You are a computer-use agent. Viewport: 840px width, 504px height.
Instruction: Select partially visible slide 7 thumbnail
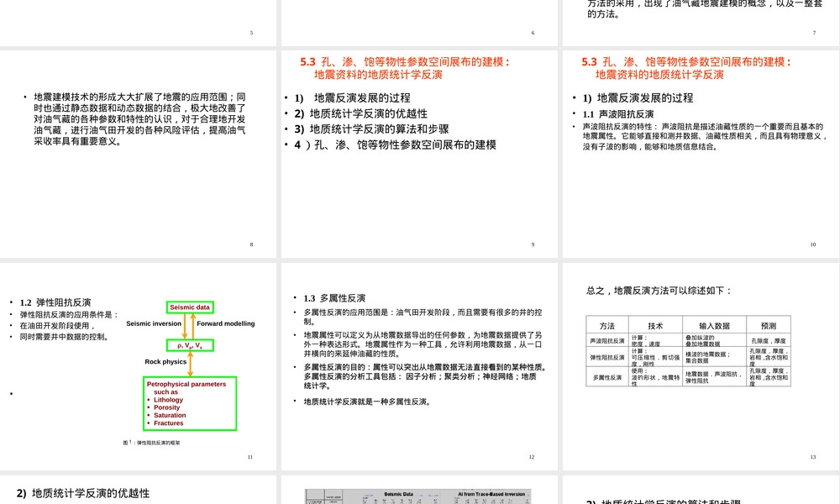click(x=700, y=23)
